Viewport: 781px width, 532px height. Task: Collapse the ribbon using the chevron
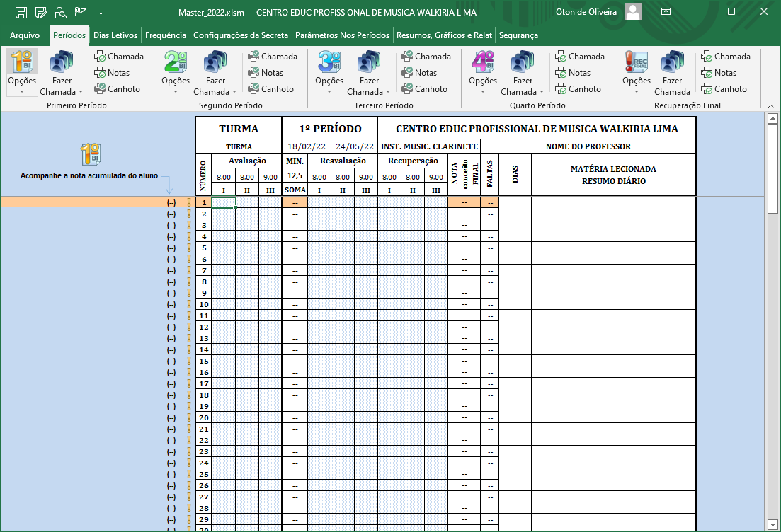[771, 104]
